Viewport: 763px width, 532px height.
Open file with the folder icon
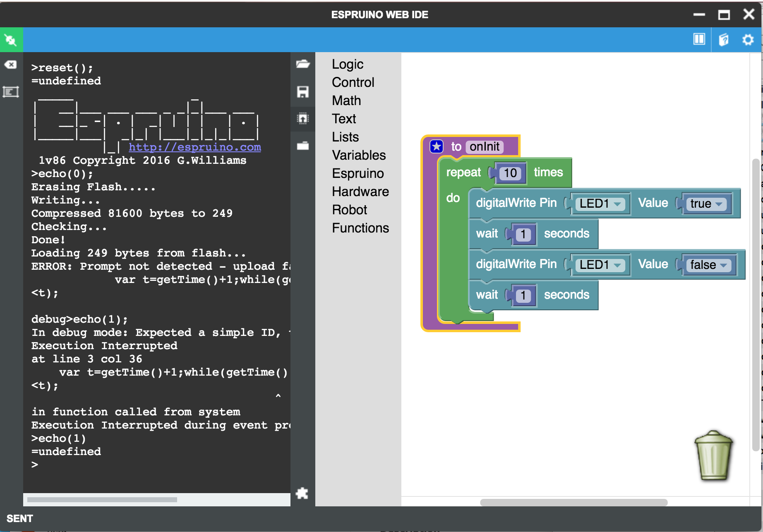(303, 64)
